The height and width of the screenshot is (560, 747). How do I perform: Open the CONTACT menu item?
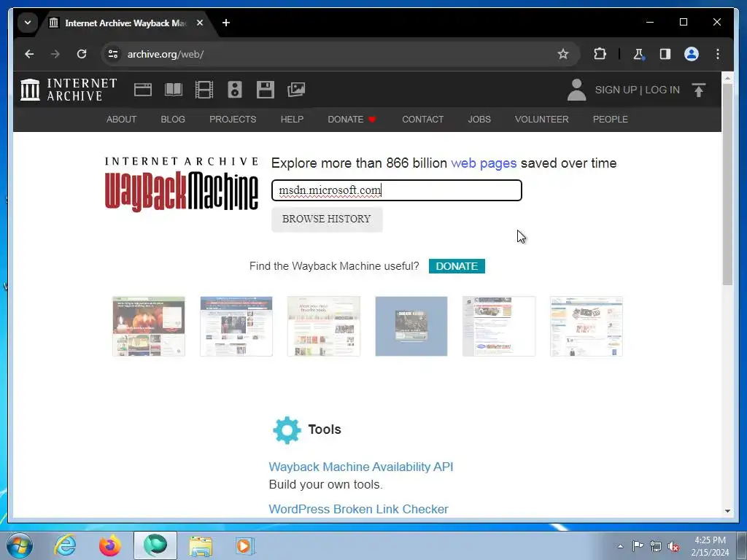[422, 120]
